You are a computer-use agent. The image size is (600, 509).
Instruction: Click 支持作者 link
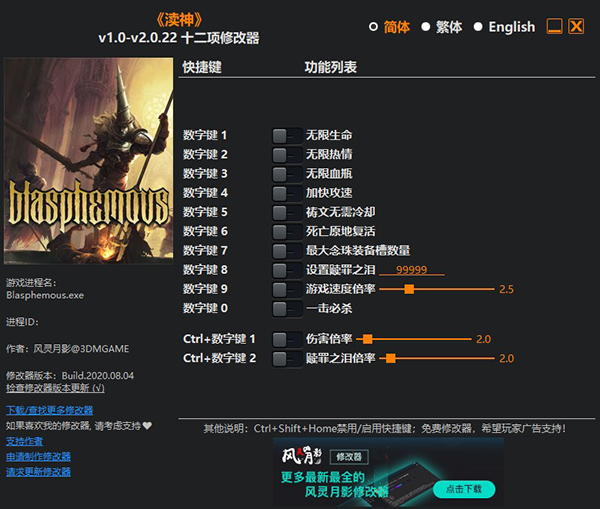pyautogui.click(x=24, y=441)
